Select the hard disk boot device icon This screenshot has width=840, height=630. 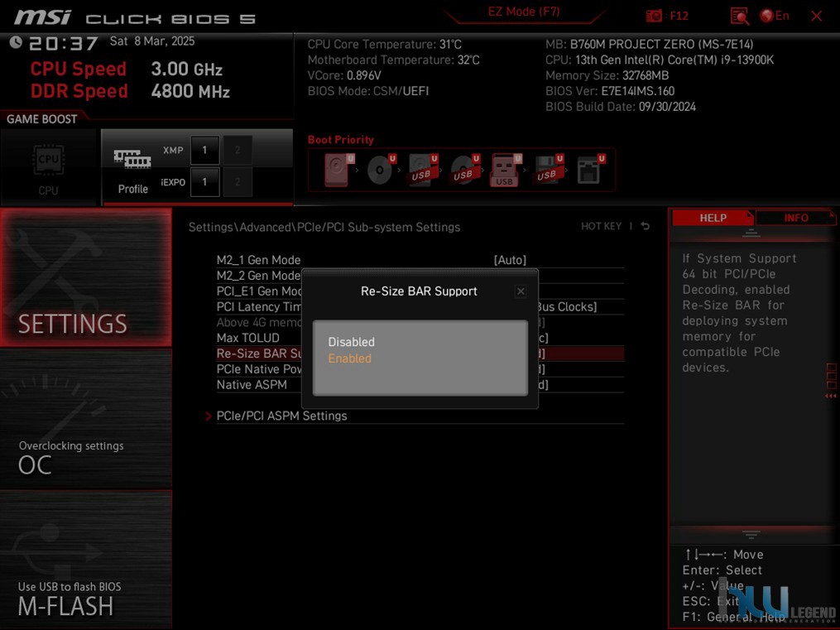338,170
